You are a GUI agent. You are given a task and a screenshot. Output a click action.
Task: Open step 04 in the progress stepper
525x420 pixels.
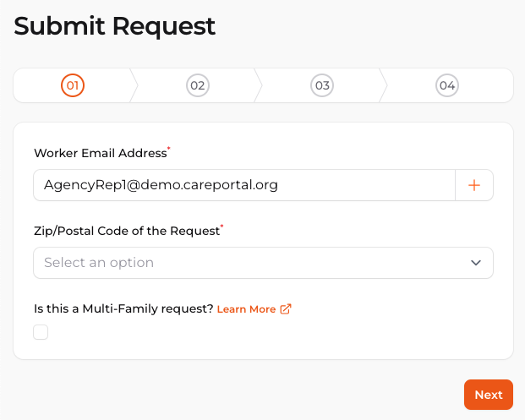447,85
